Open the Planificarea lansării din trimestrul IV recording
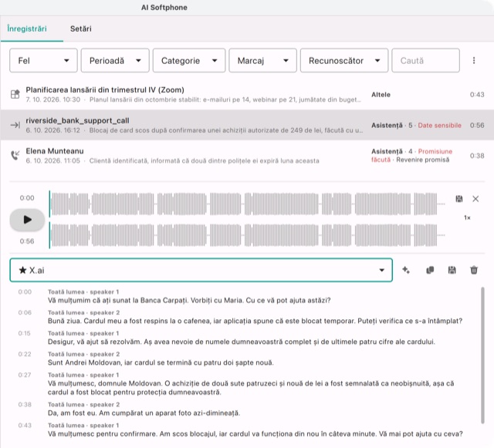This screenshot has height=448, width=494. [247, 94]
